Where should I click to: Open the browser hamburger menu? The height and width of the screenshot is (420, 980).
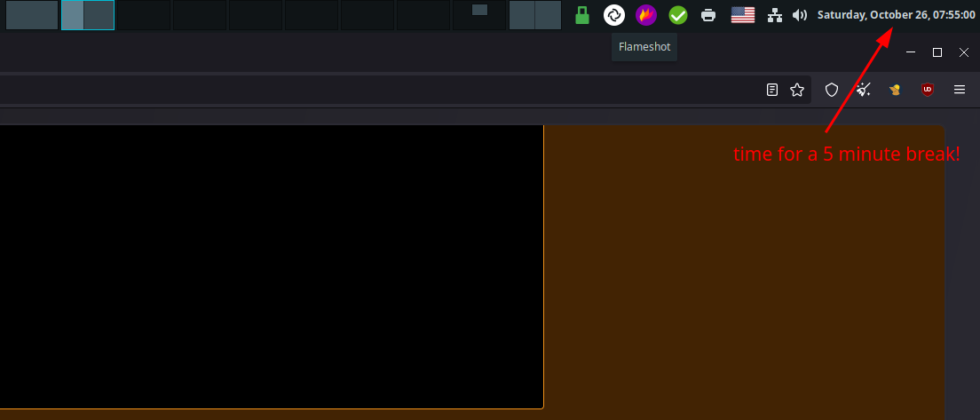pyautogui.click(x=960, y=90)
